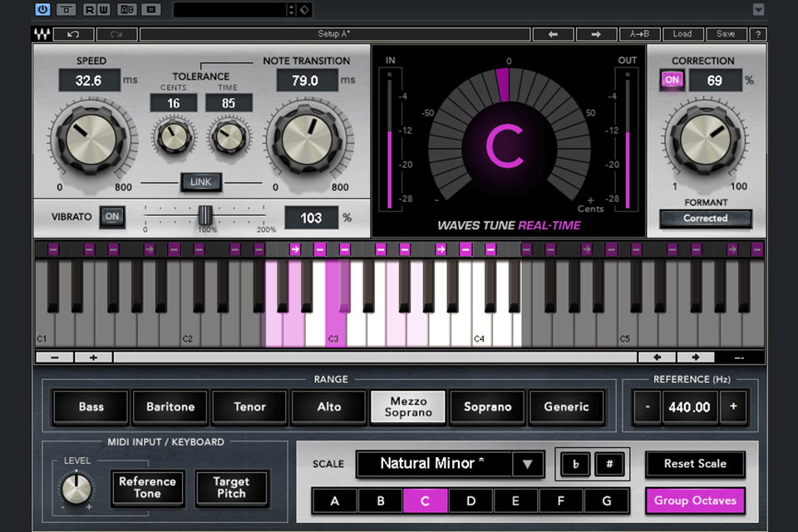The height and width of the screenshot is (532, 798).
Task: Open the Formant Corrected selector
Action: coord(706,219)
